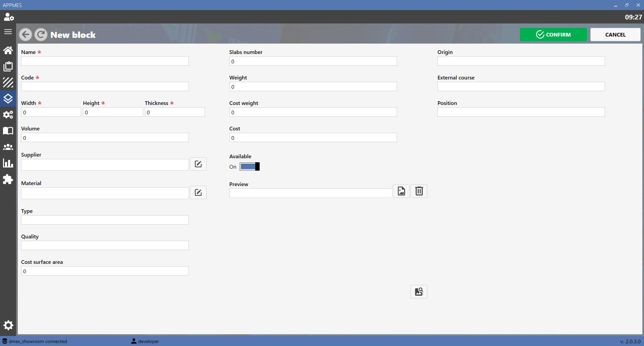Browse for a preview image file
Image resolution: width=644 pixels, height=346 pixels.
tap(401, 191)
